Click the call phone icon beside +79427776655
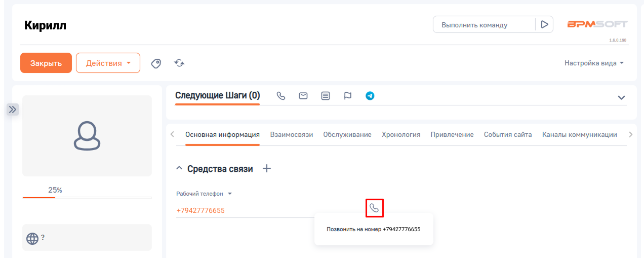Screen dimensions: 644x258 [x=374, y=208]
